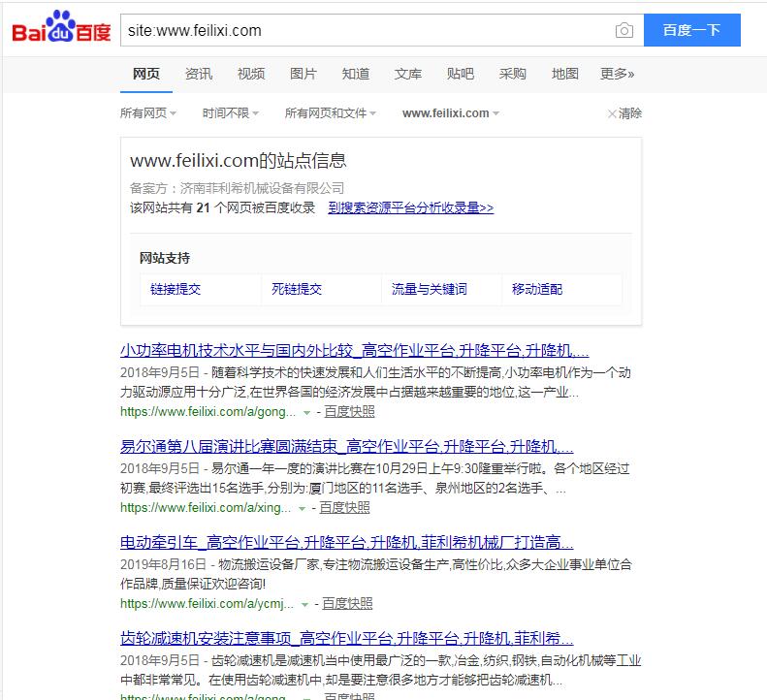The image size is (767, 700).
Task: Click the 链接提交 link
Action: (176, 289)
